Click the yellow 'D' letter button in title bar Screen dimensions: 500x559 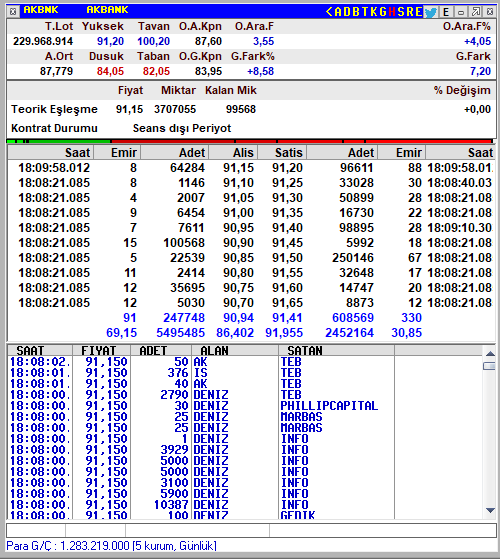click(347, 12)
